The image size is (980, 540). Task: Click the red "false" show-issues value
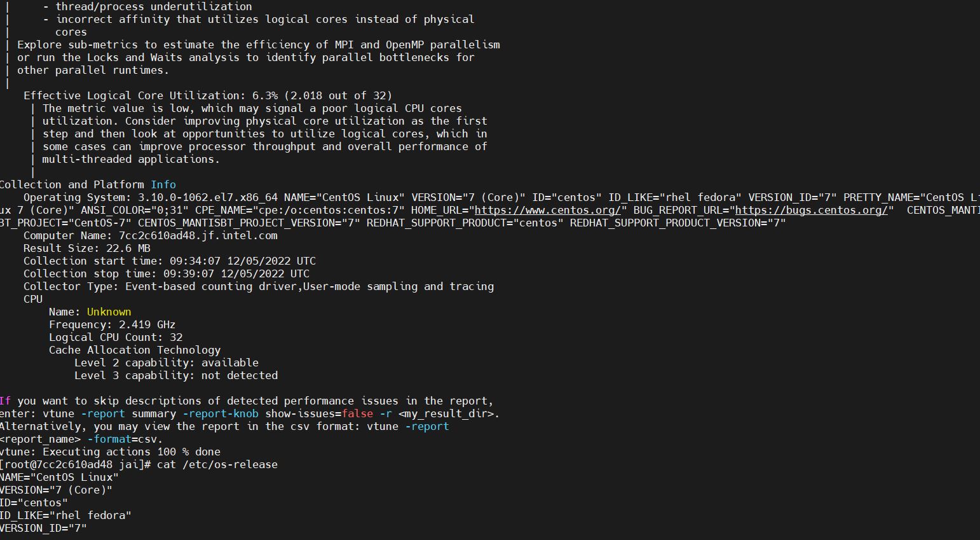click(x=357, y=413)
